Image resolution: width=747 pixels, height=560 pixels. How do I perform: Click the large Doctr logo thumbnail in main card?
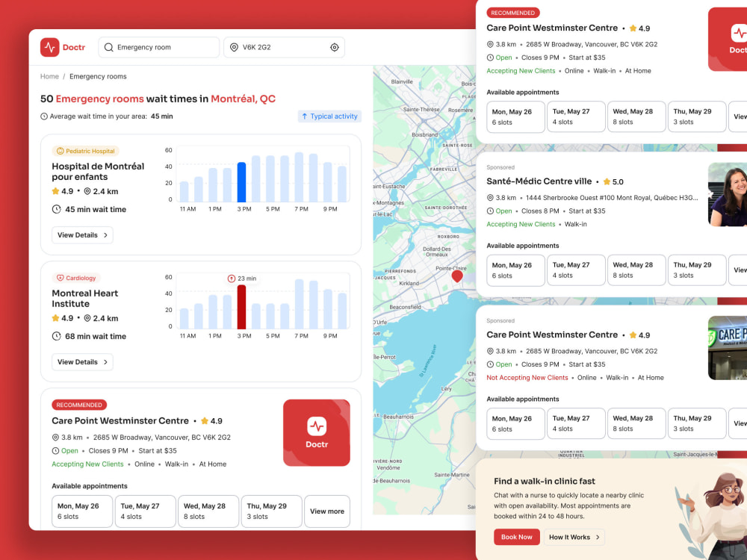point(317,432)
